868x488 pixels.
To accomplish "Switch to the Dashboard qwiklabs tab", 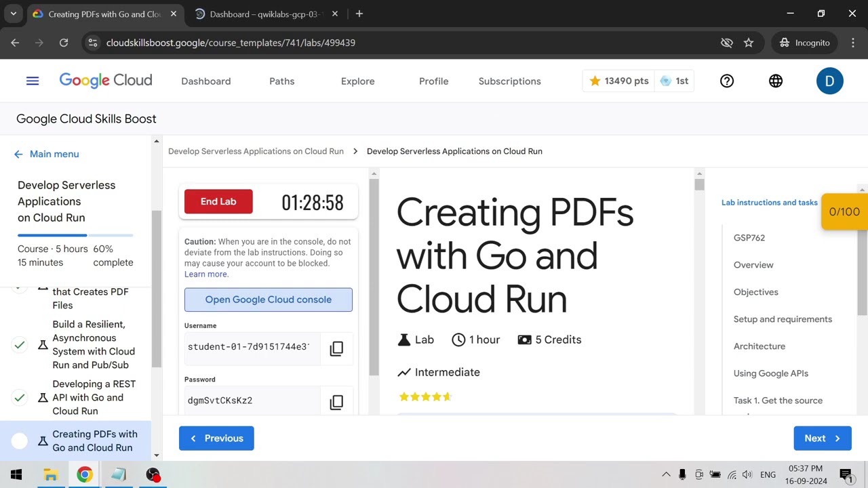I will point(266,14).
